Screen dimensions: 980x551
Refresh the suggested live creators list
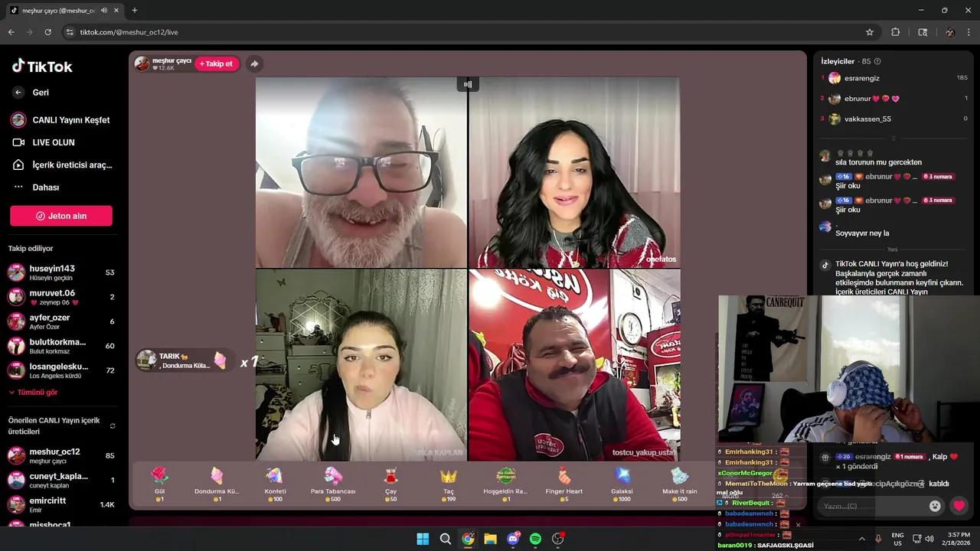(113, 426)
